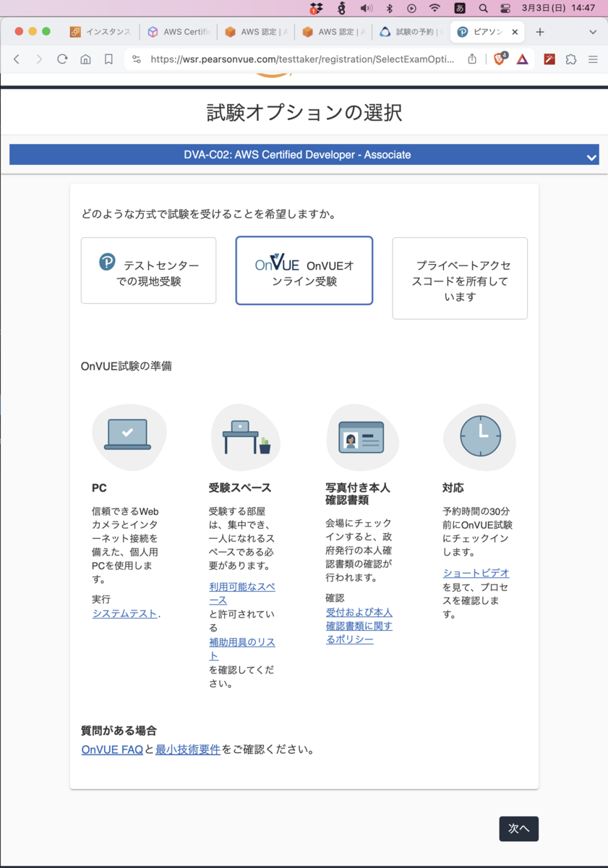Select テストセンターでの現地受験 option
Viewport: 608px width, 868px height.
[x=149, y=271]
